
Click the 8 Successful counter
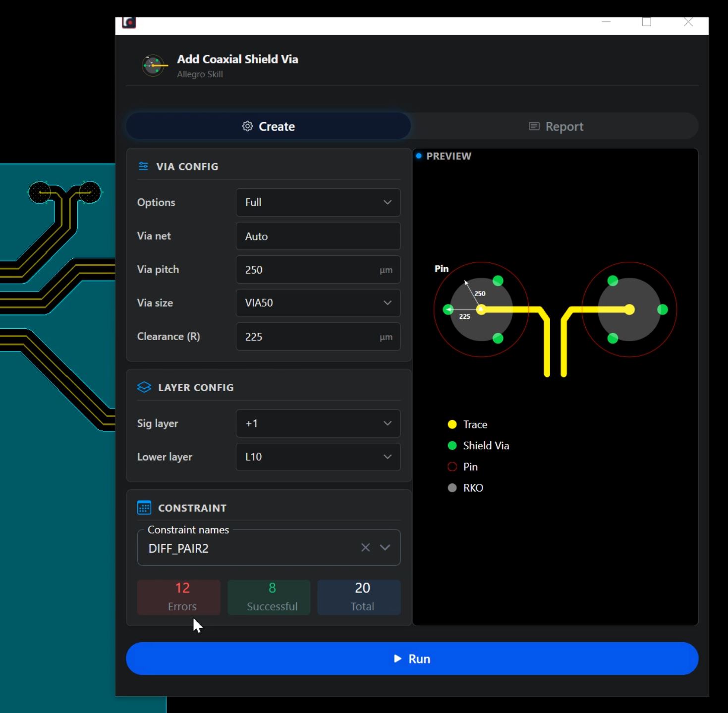[x=269, y=597]
